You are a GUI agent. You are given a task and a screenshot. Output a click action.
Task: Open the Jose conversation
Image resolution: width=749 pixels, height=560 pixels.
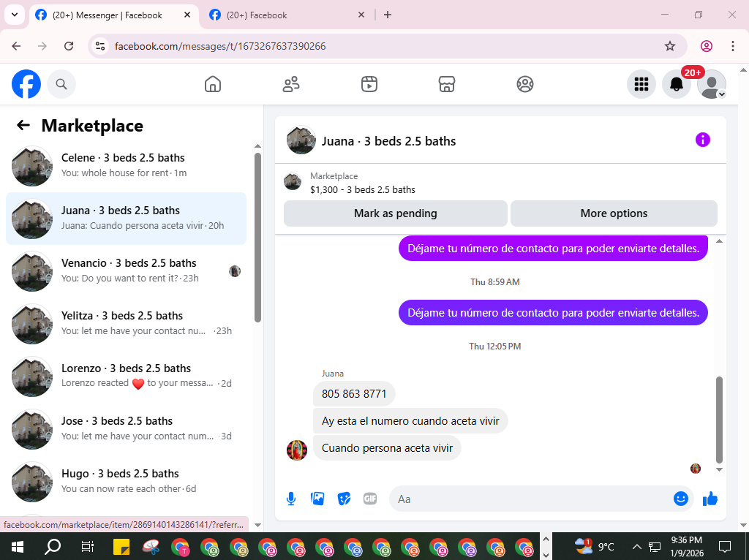tap(126, 428)
